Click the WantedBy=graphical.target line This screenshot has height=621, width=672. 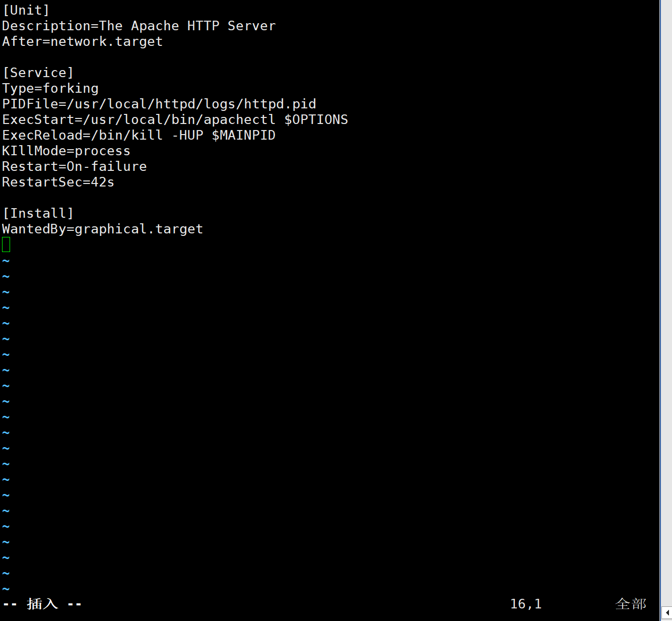pos(103,229)
